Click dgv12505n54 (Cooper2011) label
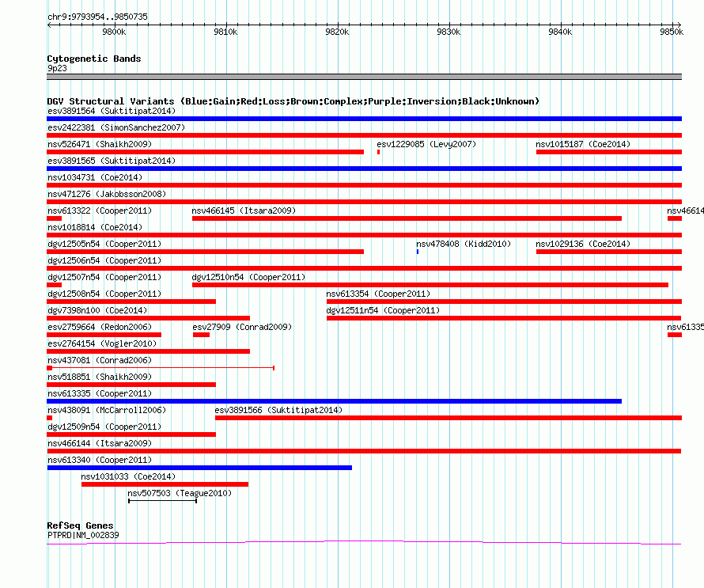The height and width of the screenshot is (588, 704). pos(104,244)
